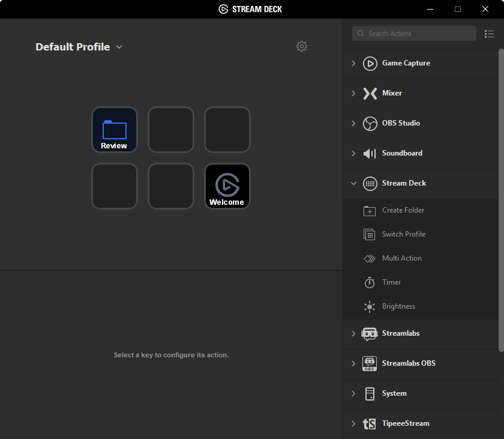Screen dimensions: 504x439
Task: Click the Soundboard speaker icon
Action: pos(370,153)
